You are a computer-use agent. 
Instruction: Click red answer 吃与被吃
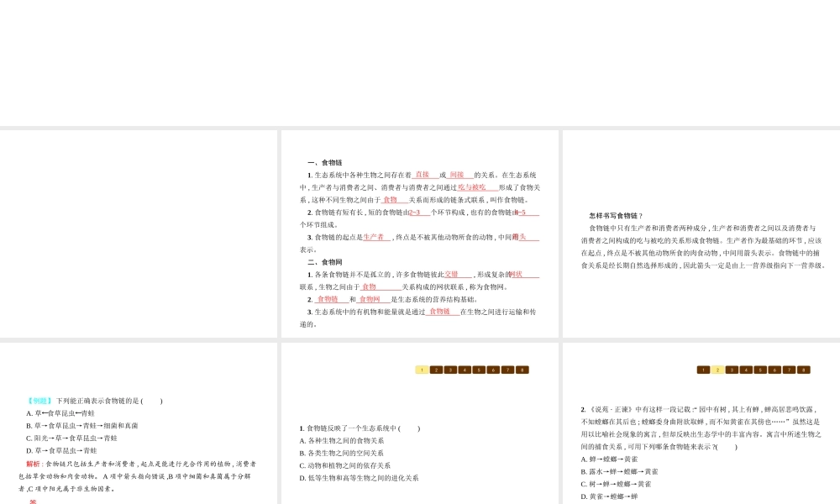click(x=472, y=187)
